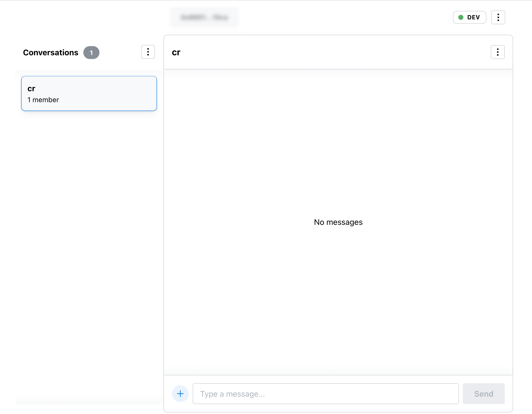The image size is (532, 414).
Task: Click the Conversations heading
Action: tap(51, 53)
